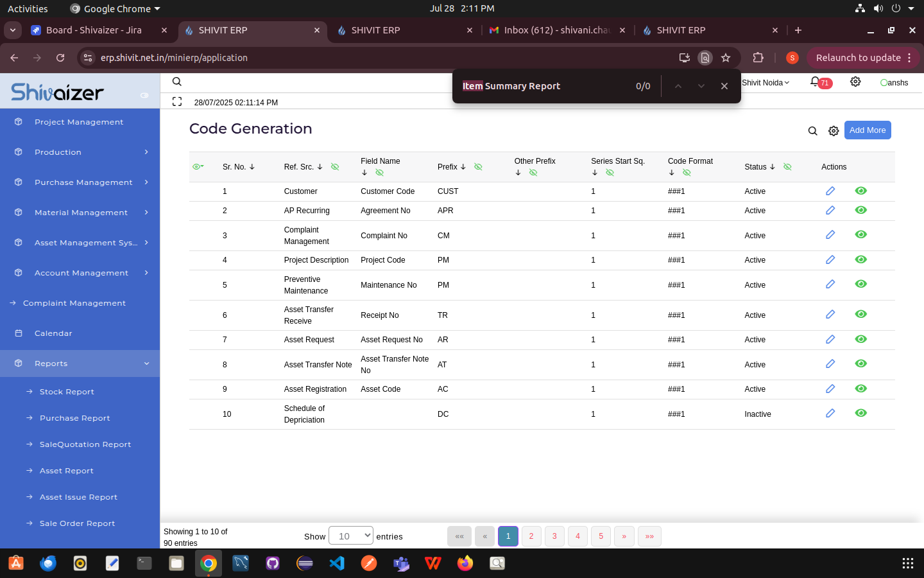Screen dimensions: 924x578
Task: Open the entries per page dropdown
Action: pos(350,536)
